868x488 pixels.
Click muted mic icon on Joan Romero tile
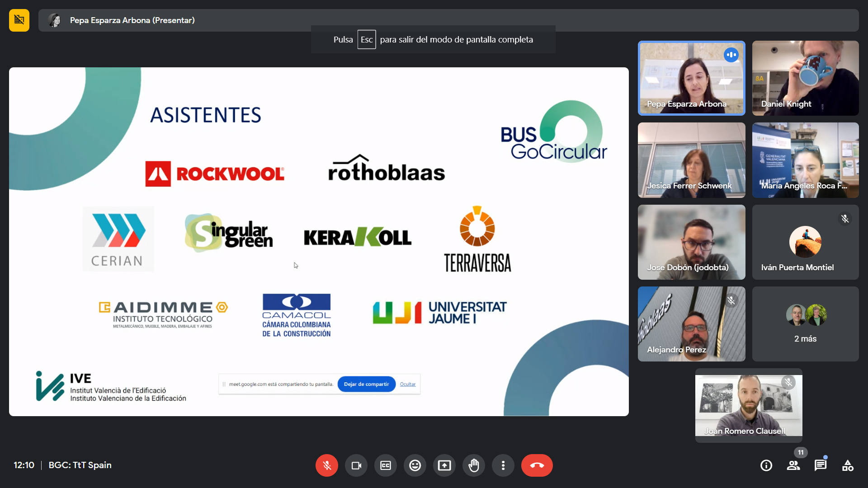coord(788,383)
